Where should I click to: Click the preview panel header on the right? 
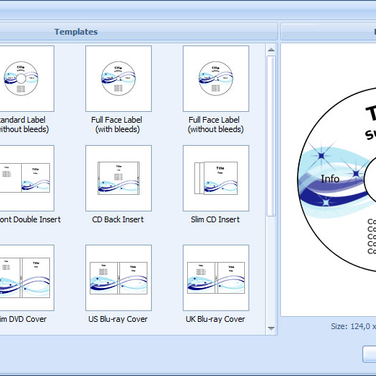point(329,32)
